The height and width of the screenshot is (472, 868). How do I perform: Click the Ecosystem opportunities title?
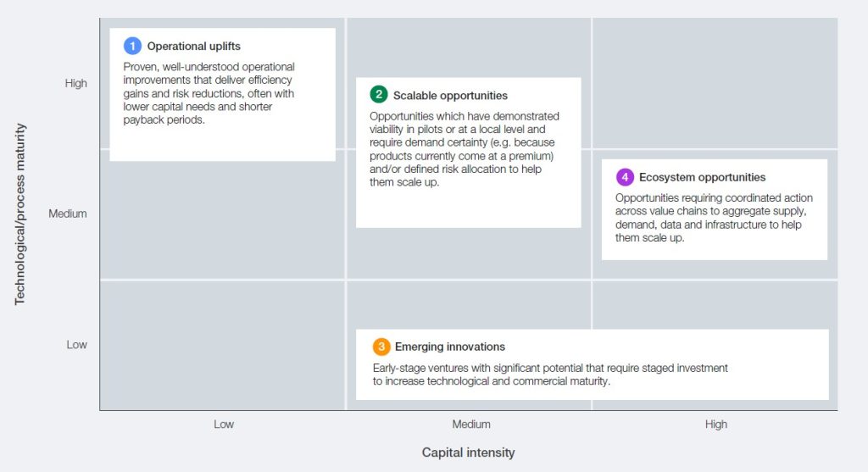702,178
